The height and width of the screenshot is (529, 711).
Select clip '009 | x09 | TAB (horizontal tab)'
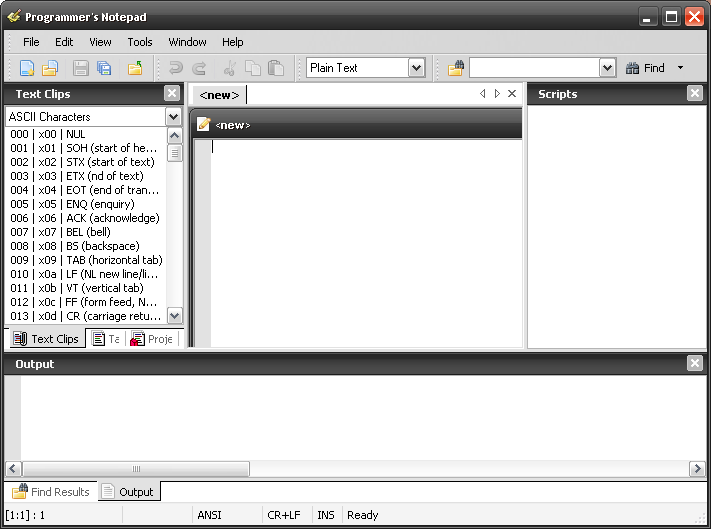(87, 261)
